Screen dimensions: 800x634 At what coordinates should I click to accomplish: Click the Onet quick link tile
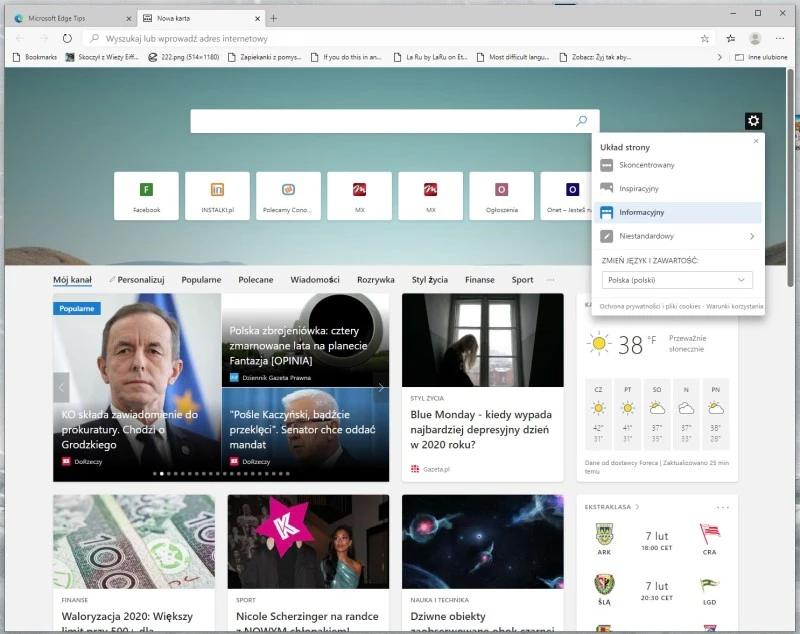(x=570, y=196)
